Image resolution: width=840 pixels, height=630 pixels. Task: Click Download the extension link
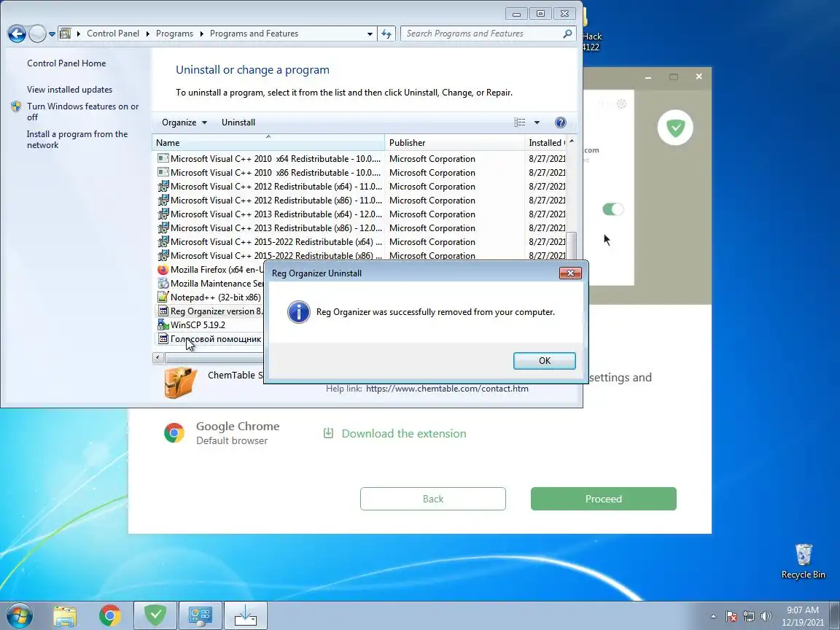tap(395, 433)
